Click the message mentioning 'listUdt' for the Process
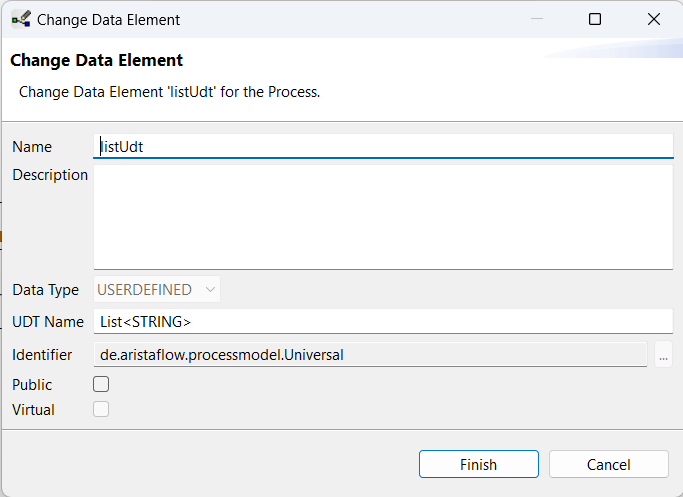 (x=169, y=92)
